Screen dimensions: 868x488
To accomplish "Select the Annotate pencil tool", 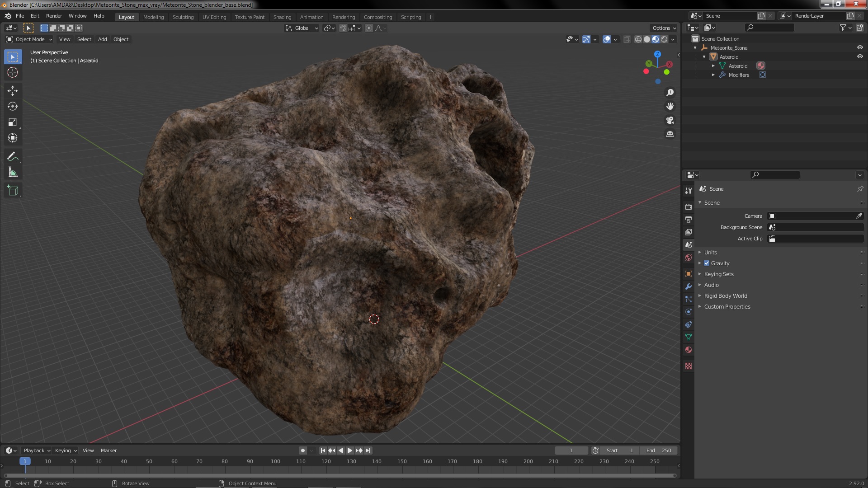I will pos(13,157).
